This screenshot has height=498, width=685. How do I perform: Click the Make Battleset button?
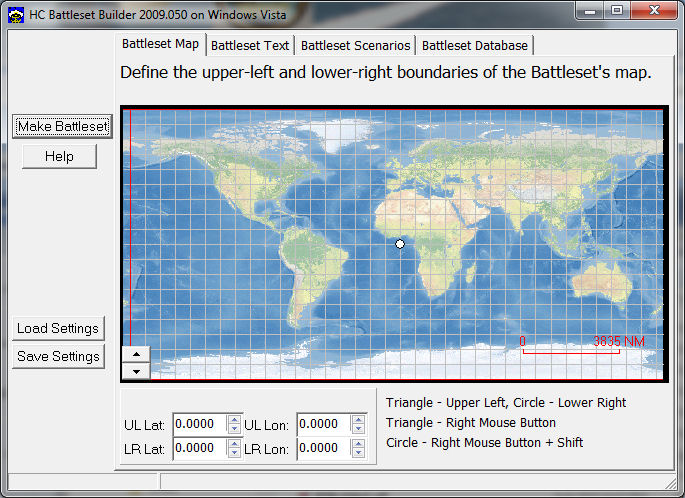click(62, 127)
